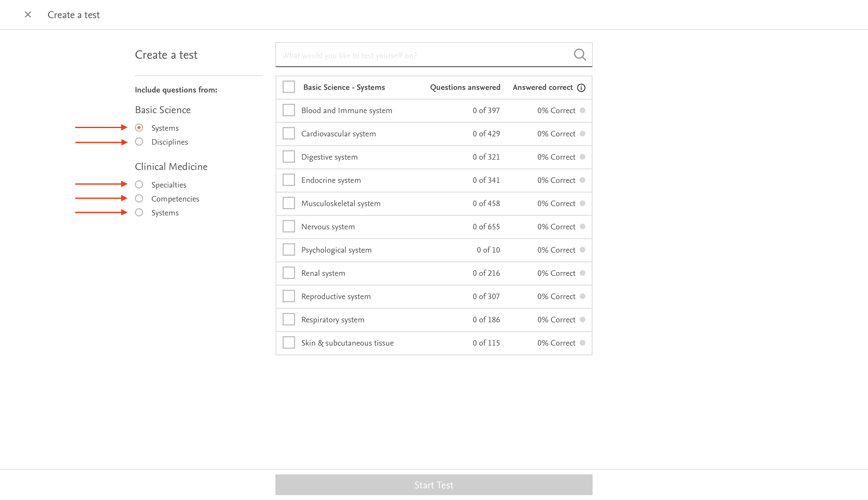Click the Blood and Immune status dot
Viewport: 868px width, 500px height.
pyautogui.click(x=583, y=110)
